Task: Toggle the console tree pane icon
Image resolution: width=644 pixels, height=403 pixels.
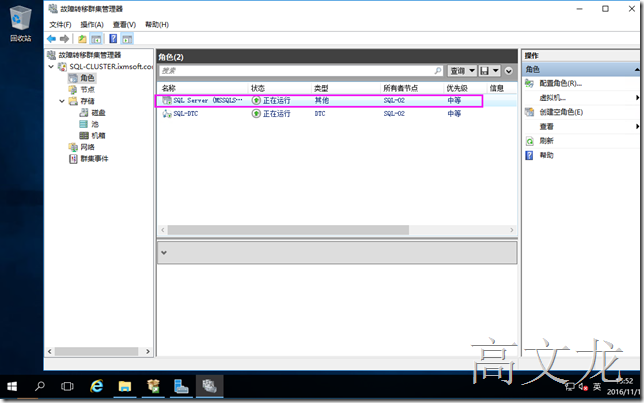Action: coord(96,39)
